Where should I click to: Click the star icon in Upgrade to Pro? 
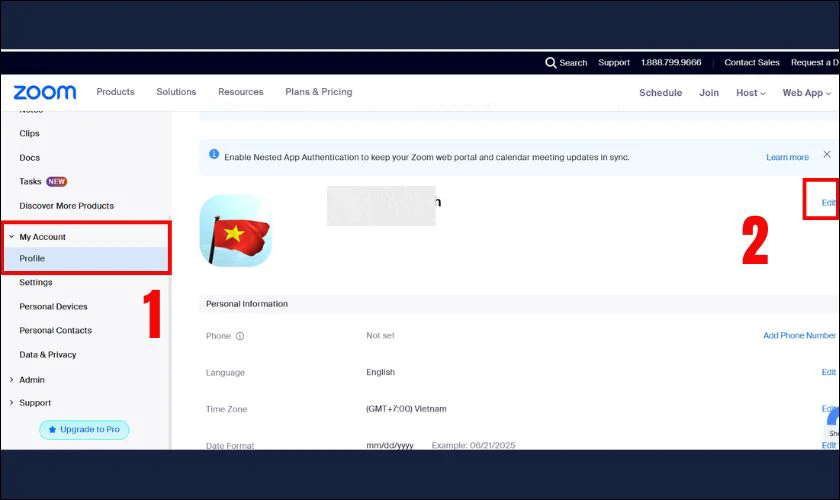click(x=52, y=430)
